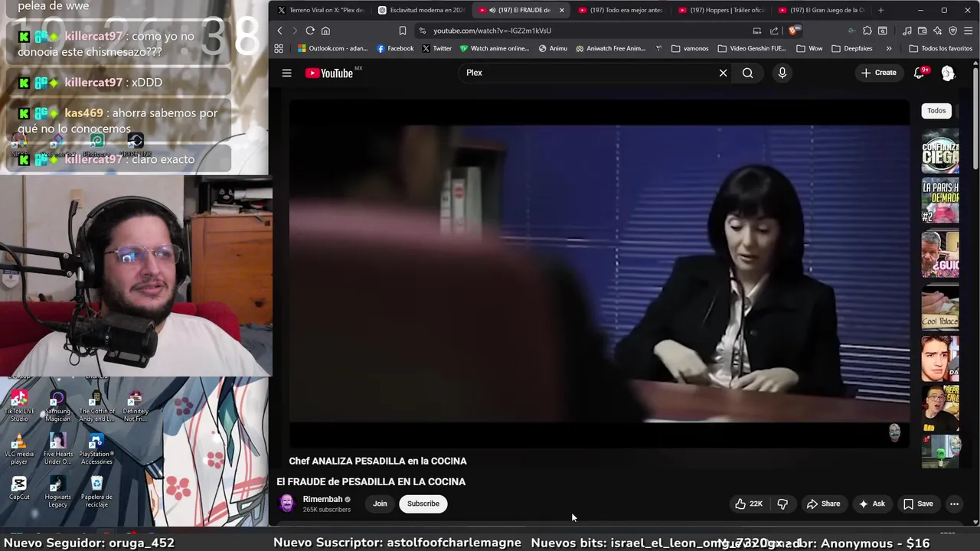Switch to Terreno Viral on X tab
Screen dimensions: 980x551
click(321, 10)
